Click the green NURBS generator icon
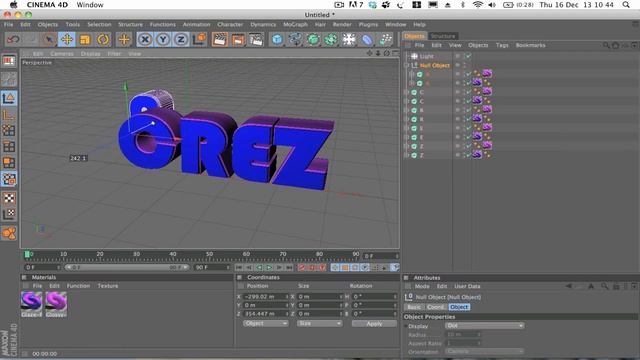Viewport: 640px width, 360px height. 313,40
